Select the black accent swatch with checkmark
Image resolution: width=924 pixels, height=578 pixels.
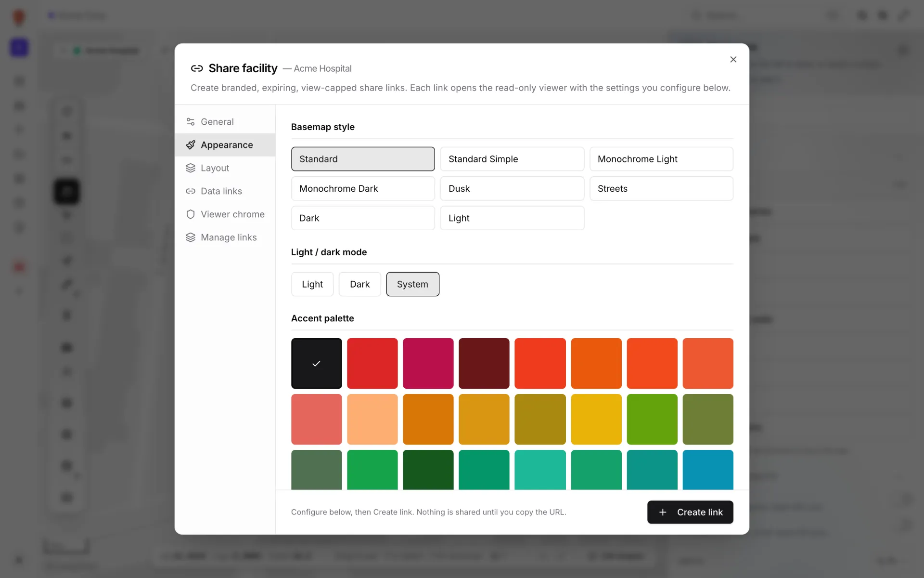tap(316, 363)
